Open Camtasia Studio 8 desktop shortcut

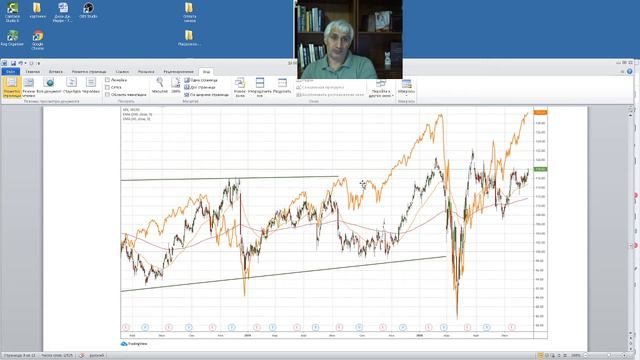(12, 12)
